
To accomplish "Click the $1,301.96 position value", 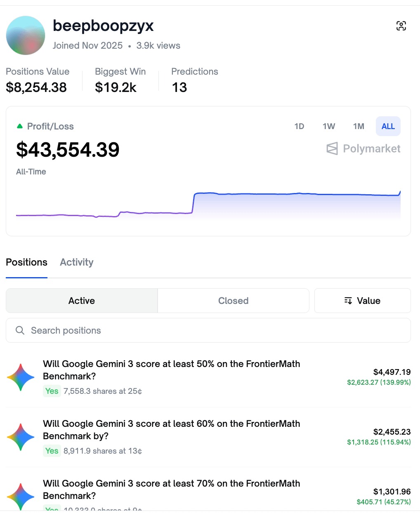I will [x=392, y=492].
